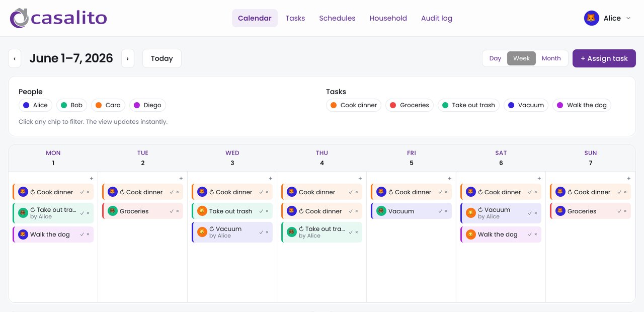Add a task on Monday plus icon

(92, 179)
